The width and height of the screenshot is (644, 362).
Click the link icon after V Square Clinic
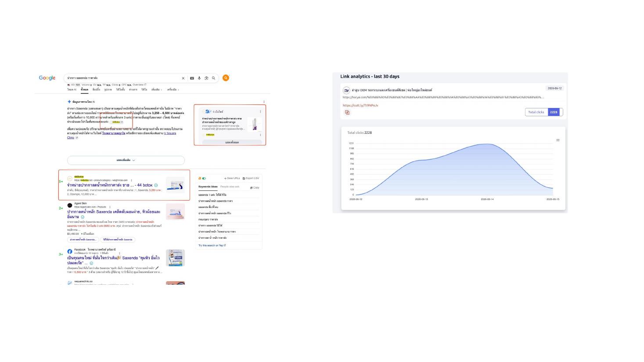pos(77,137)
